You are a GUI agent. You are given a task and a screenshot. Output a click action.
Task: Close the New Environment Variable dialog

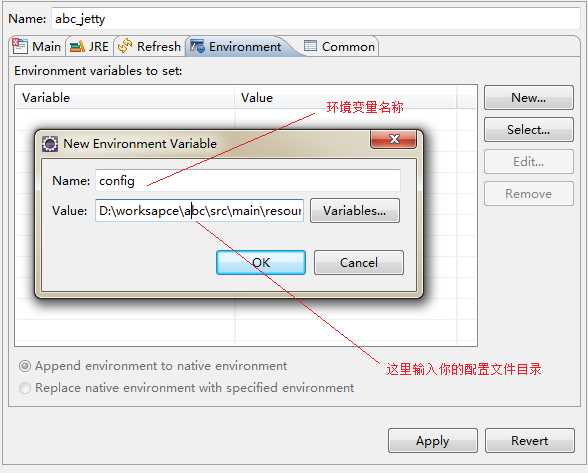pyautogui.click(x=394, y=139)
